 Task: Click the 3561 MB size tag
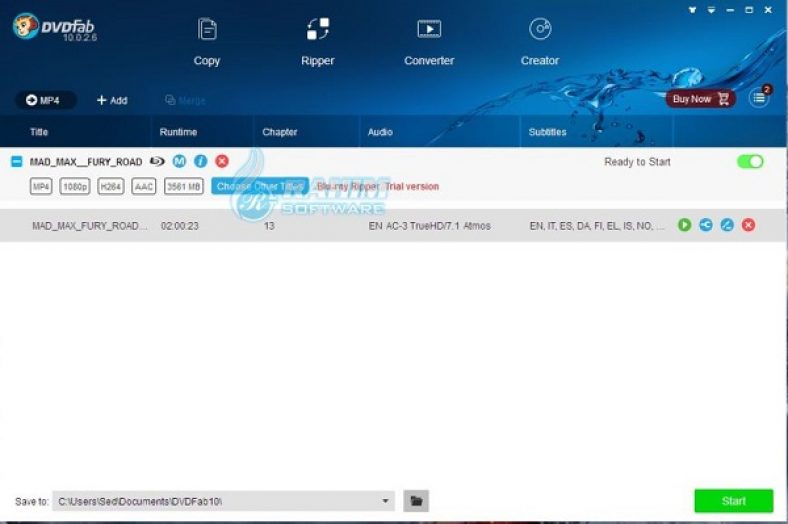click(184, 186)
